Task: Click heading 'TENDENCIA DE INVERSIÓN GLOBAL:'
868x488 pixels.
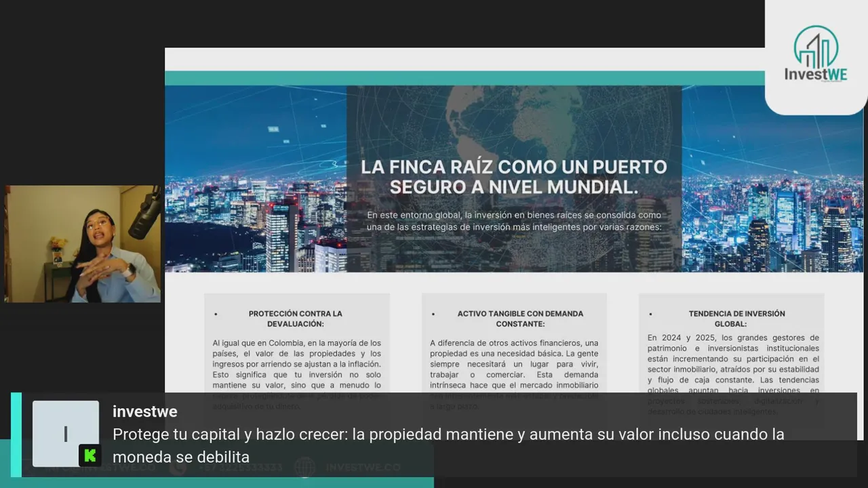Action: [736, 319]
